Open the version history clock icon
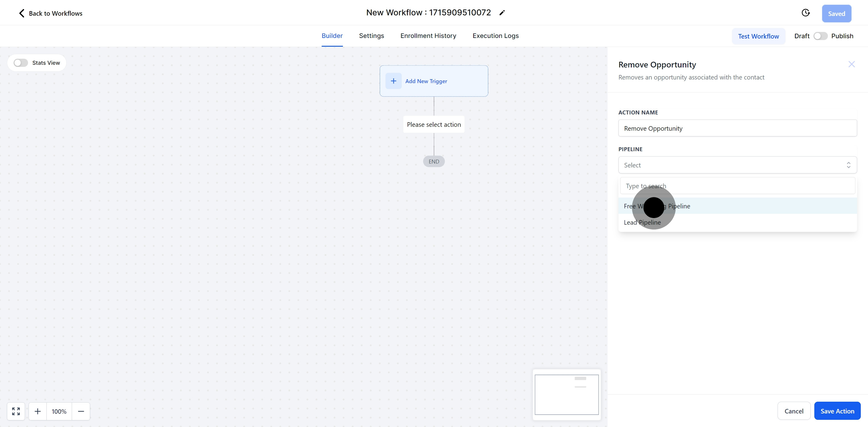This screenshot has width=868, height=427. pyautogui.click(x=805, y=13)
